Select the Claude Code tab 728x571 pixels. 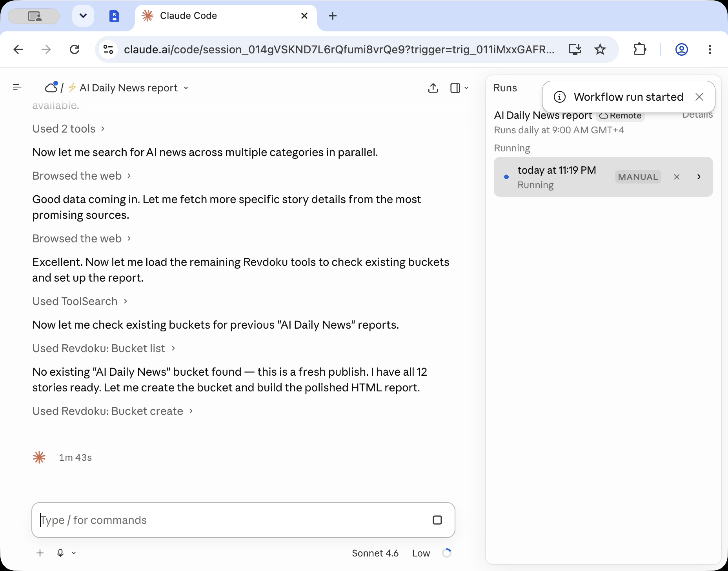pos(226,16)
